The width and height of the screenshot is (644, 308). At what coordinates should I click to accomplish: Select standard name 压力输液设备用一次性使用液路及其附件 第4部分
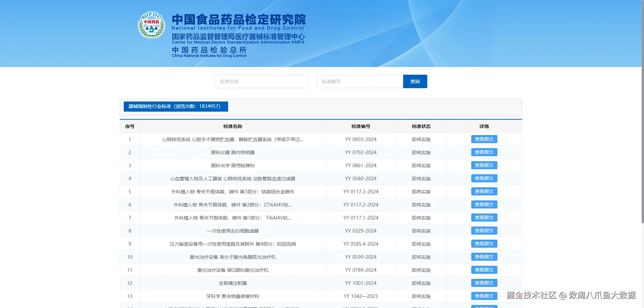(x=233, y=244)
